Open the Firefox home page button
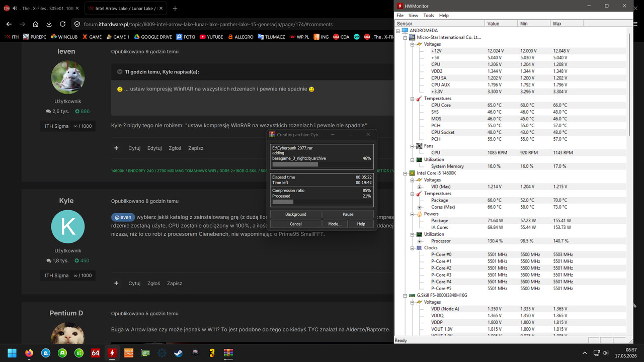 (x=36, y=24)
